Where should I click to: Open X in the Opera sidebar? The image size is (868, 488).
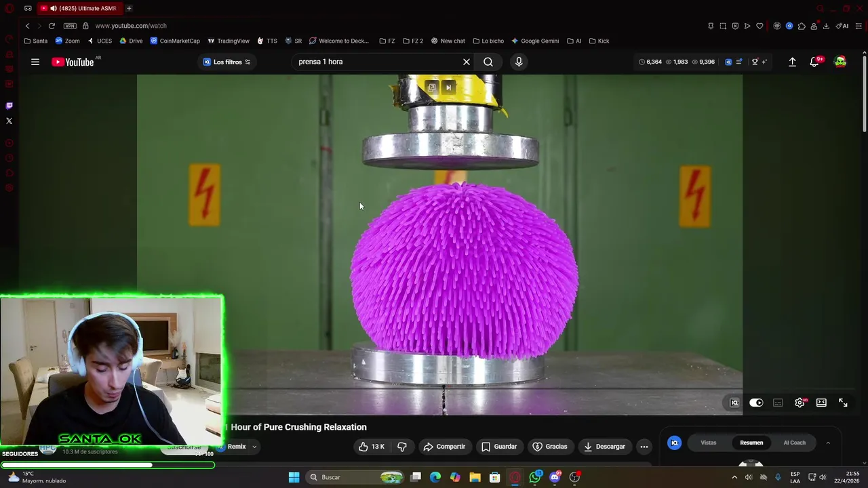(9, 121)
